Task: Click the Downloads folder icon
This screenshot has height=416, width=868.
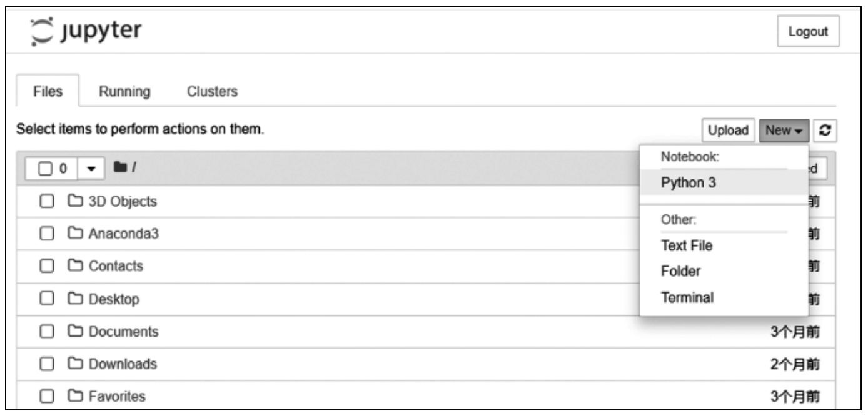Action: 76,364
